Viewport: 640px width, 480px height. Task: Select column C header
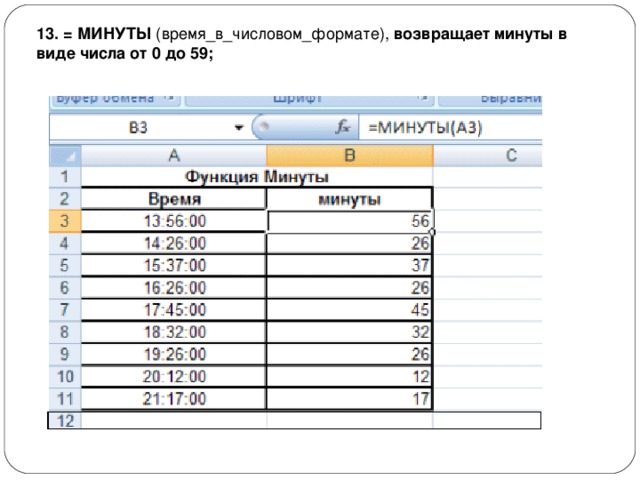tap(488, 156)
